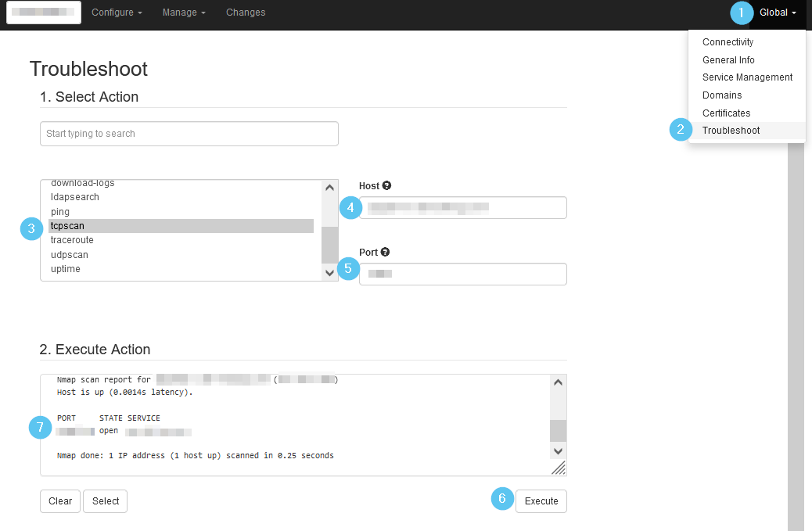Clear the output with the Clear button

pos(60,501)
